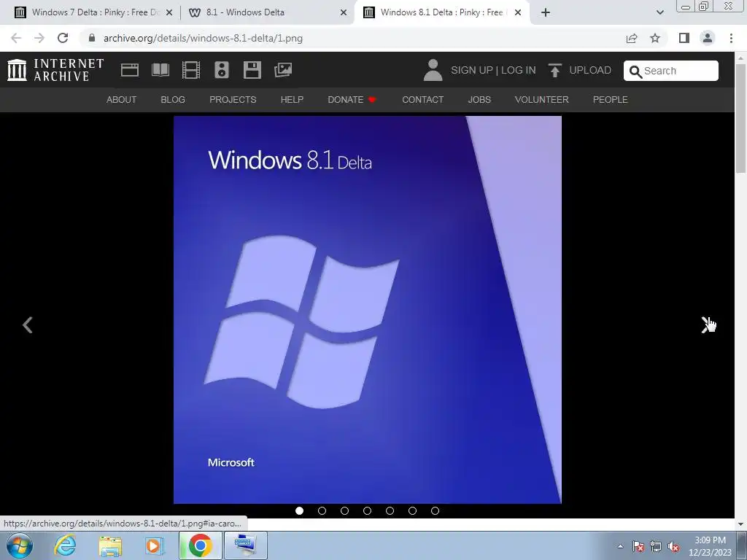Show hidden tray icons arrow
This screenshot has width=747, height=560.
coord(620,547)
